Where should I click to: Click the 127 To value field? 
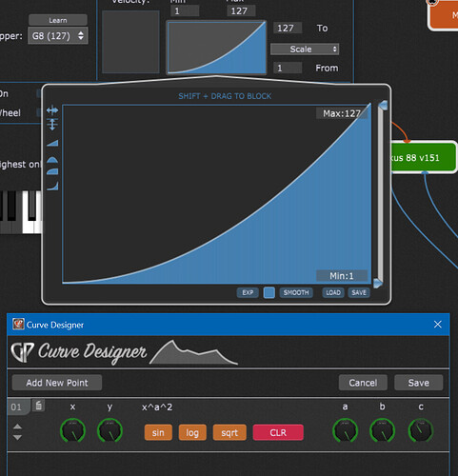(x=288, y=29)
